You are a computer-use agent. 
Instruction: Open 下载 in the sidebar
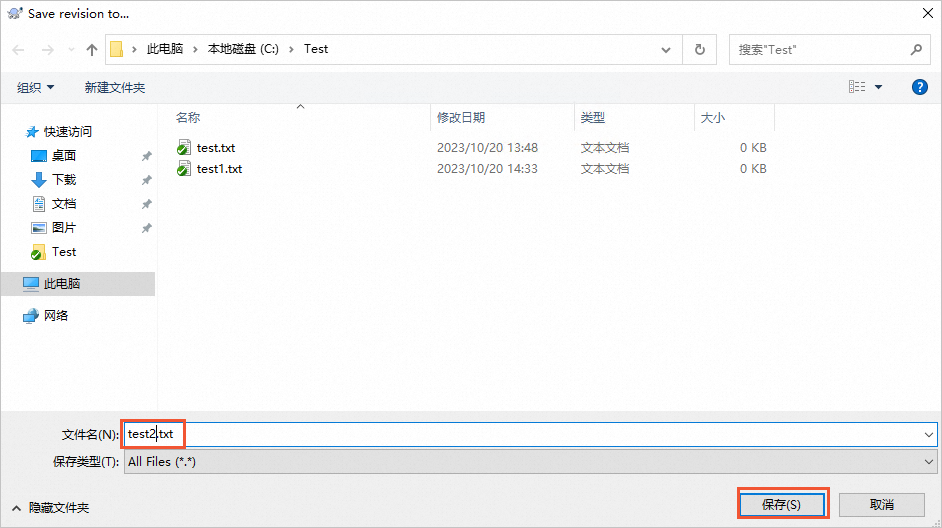pyautogui.click(x=64, y=180)
